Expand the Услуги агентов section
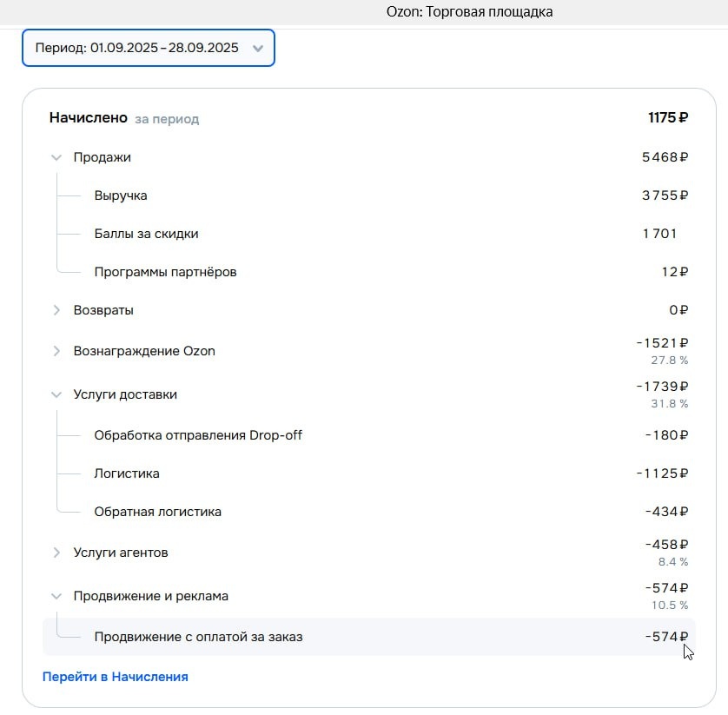Image resolution: width=728 pixels, height=715 pixels. coord(56,552)
